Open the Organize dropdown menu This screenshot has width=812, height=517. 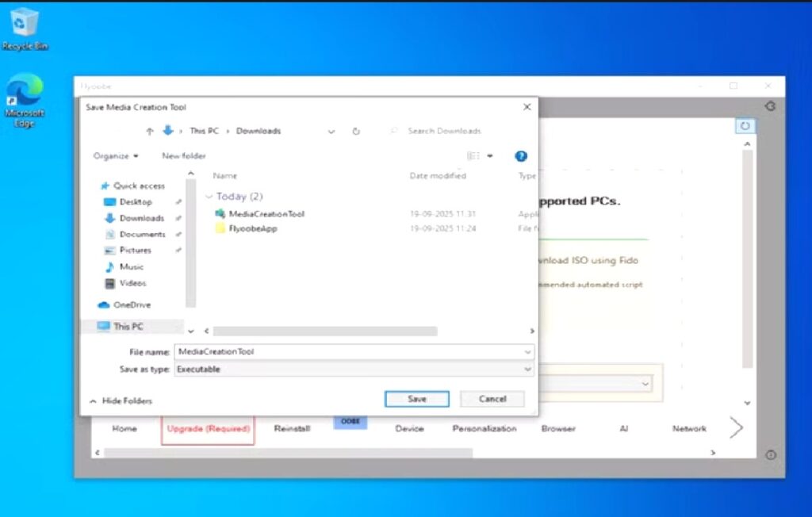116,156
